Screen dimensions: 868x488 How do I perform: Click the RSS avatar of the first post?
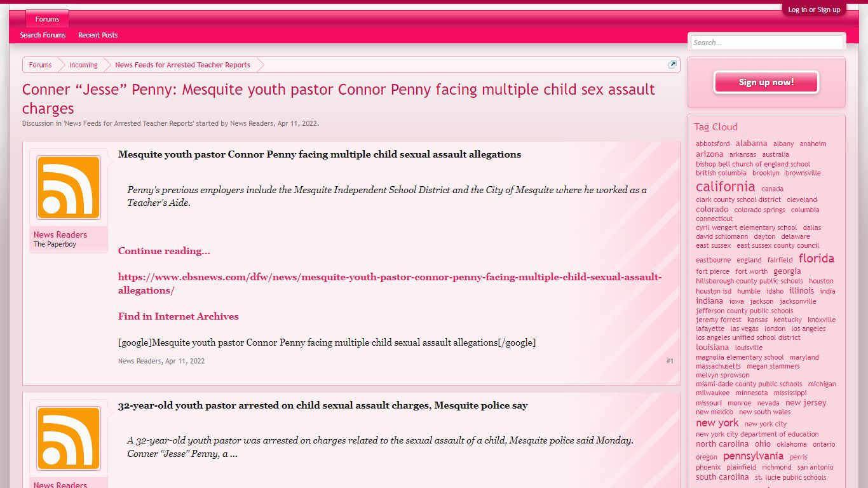tap(69, 187)
